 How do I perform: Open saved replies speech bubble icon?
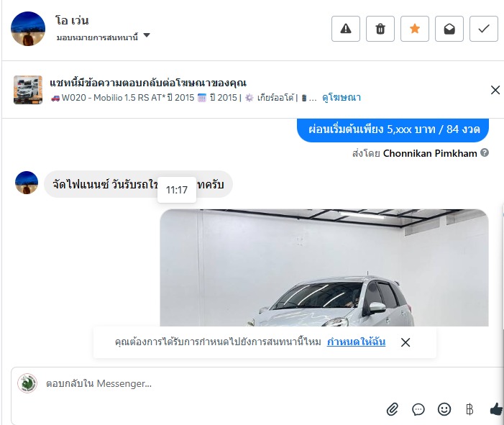pos(418,410)
